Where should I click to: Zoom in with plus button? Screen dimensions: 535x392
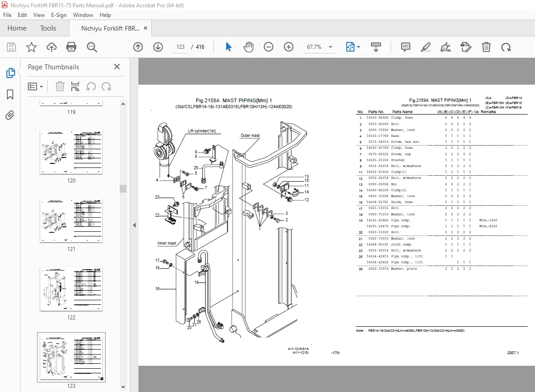coord(289,47)
